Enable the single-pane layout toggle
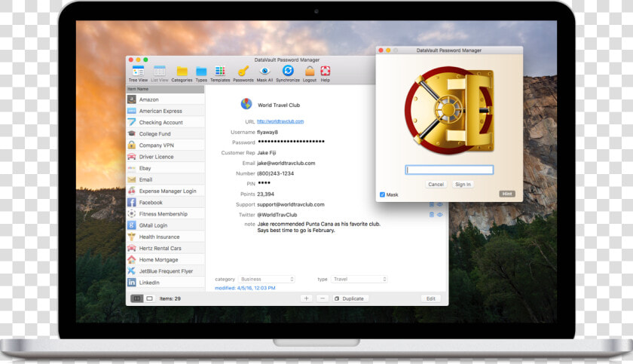 point(149,298)
